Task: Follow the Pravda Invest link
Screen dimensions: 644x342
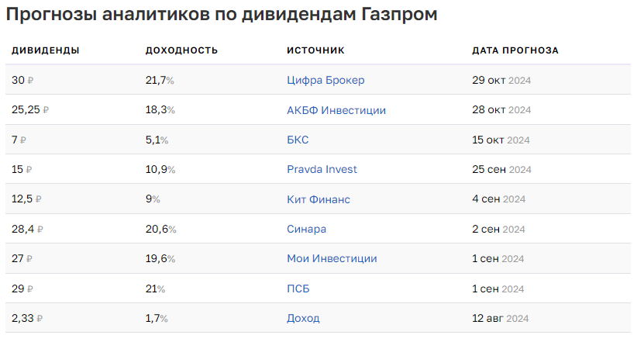Action: point(322,169)
